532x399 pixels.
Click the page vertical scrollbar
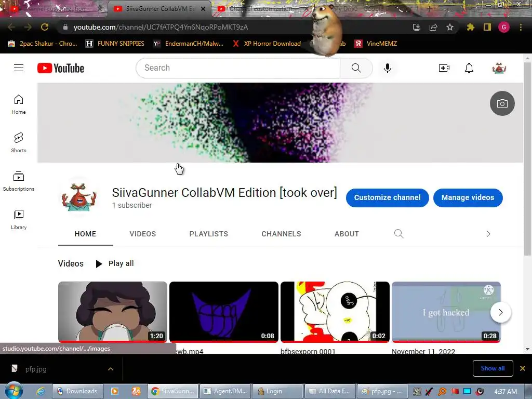(527, 159)
